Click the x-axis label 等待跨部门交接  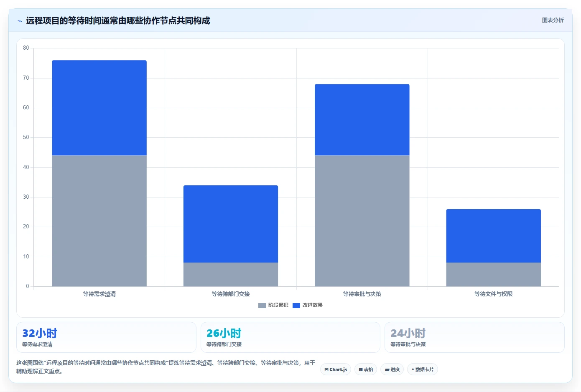[x=231, y=294]
